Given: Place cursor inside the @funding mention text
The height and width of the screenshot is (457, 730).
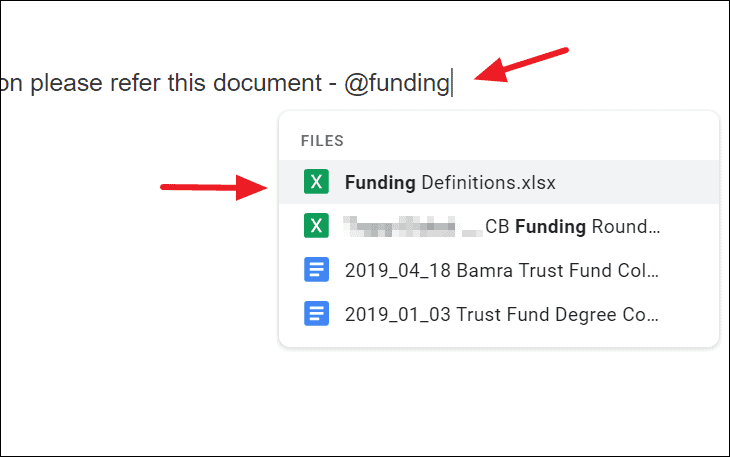Looking at the screenshot, I should 397,84.
